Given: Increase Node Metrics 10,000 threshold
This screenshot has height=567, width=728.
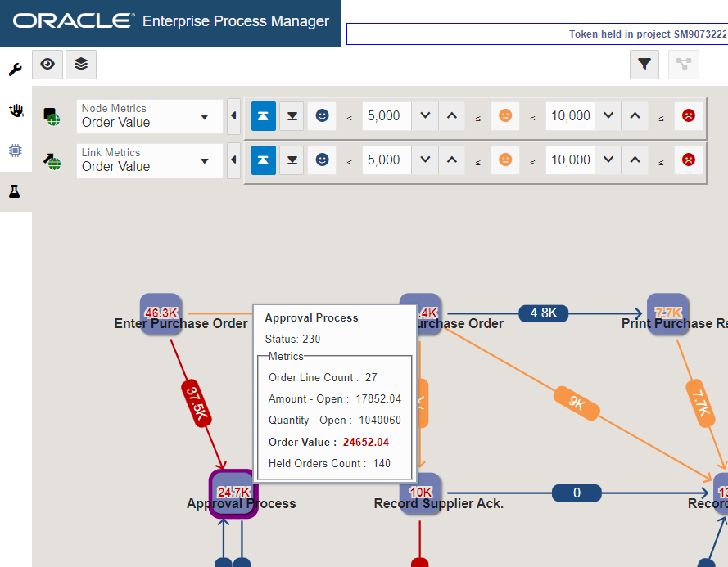Looking at the screenshot, I should (x=635, y=116).
